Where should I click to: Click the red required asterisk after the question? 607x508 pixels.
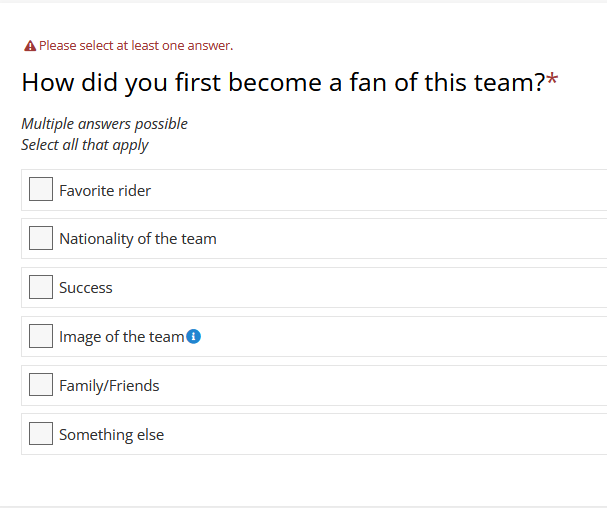[552, 83]
